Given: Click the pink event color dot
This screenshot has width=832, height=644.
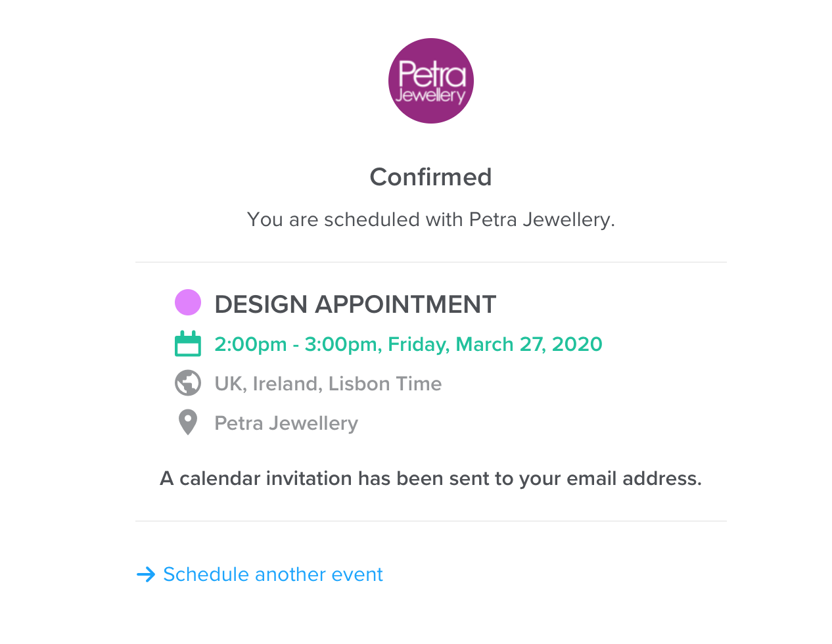Looking at the screenshot, I should [188, 302].
